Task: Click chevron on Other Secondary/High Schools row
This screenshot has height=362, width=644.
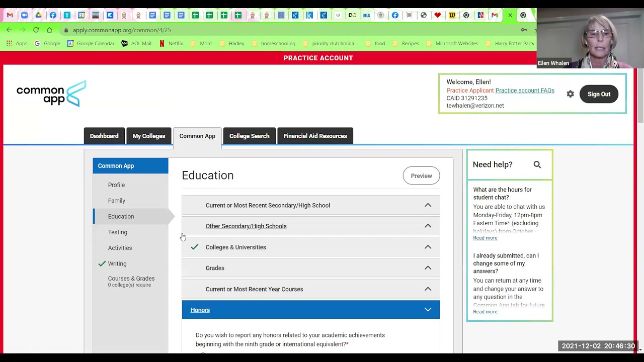Action: [x=428, y=226]
